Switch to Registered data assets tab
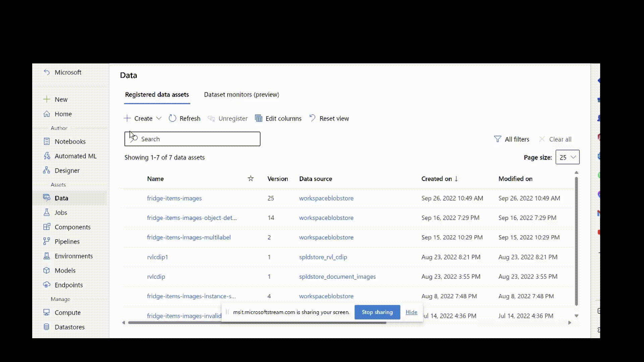Image resolution: width=644 pixels, height=362 pixels. (157, 94)
